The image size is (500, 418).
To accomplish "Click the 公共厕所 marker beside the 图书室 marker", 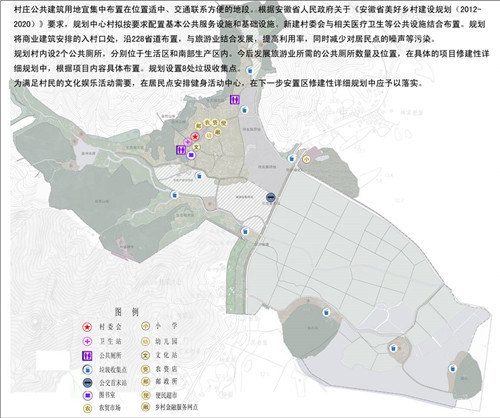I will click(x=181, y=150).
